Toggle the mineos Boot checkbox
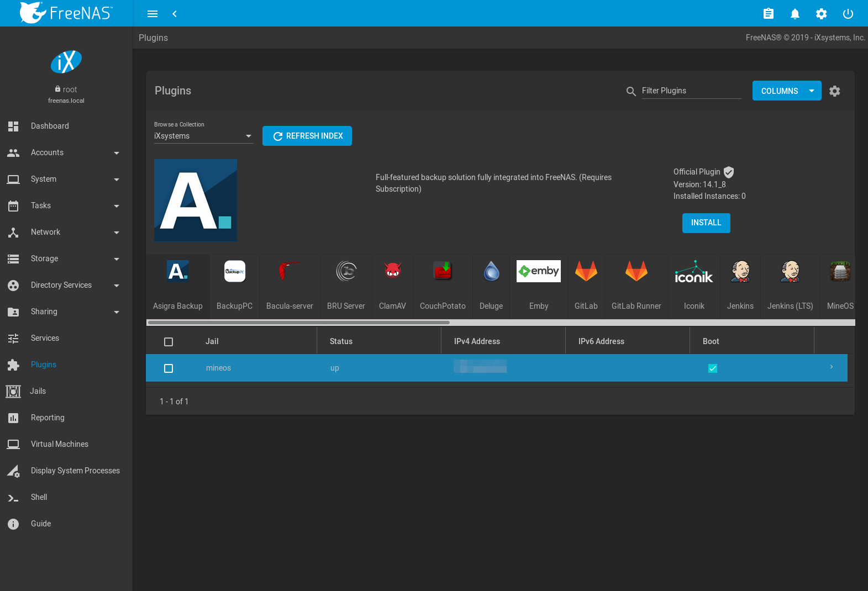 tap(713, 368)
